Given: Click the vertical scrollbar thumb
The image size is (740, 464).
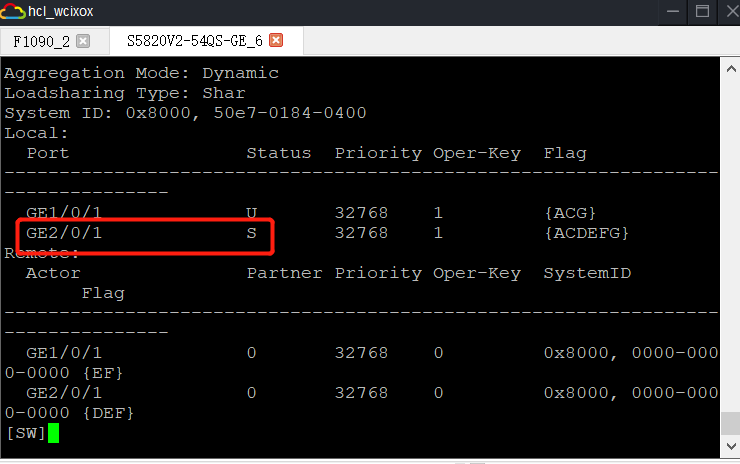Looking at the screenshot, I should point(731,423).
